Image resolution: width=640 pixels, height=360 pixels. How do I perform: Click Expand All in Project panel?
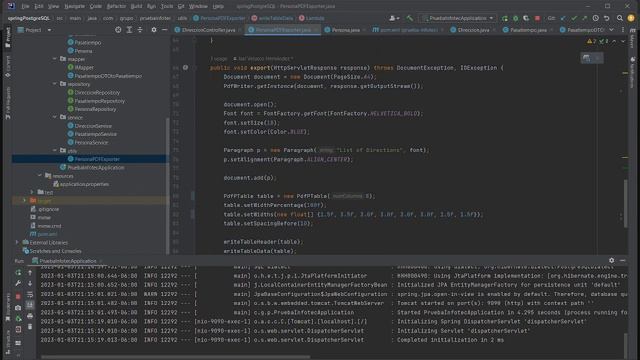click(129, 30)
